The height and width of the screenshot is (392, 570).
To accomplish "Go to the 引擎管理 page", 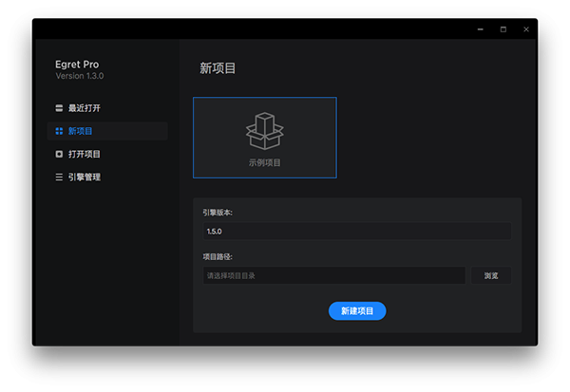I will 84,177.
